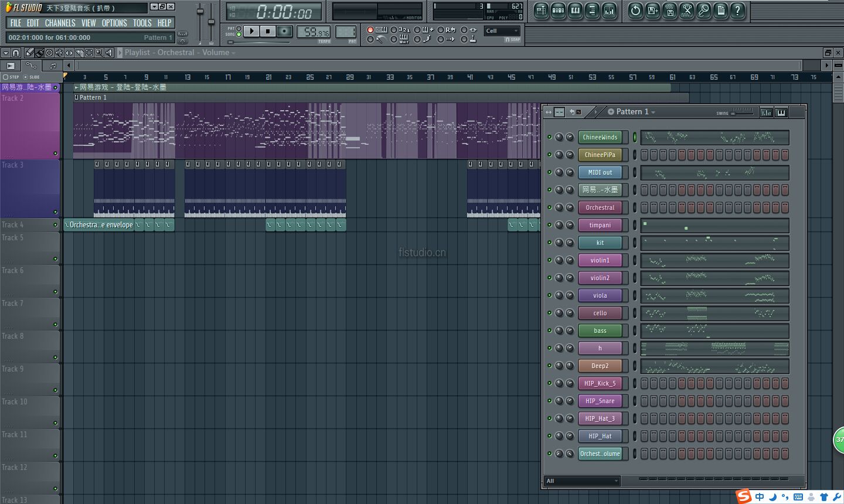Click the render as audio file icon
The width and height of the screenshot is (844, 504).
coord(669,10)
